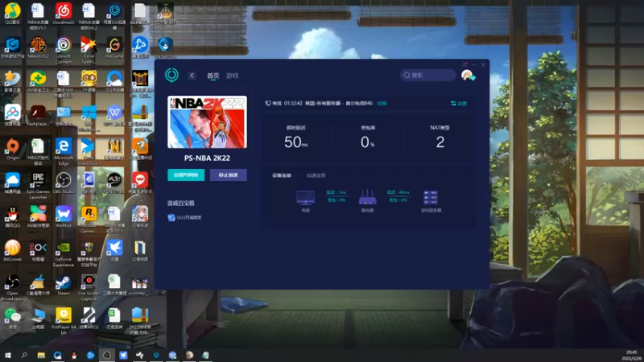Switch to the 游戏 games tab

click(x=232, y=76)
